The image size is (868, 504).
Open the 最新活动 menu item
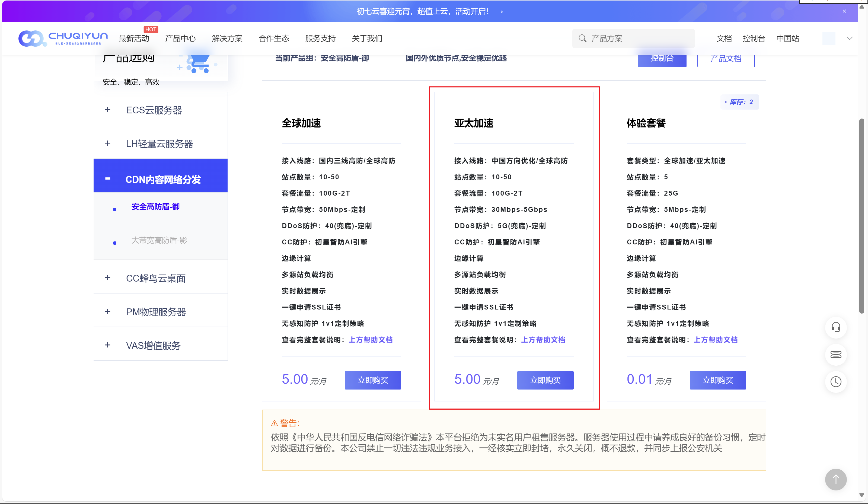134,39
